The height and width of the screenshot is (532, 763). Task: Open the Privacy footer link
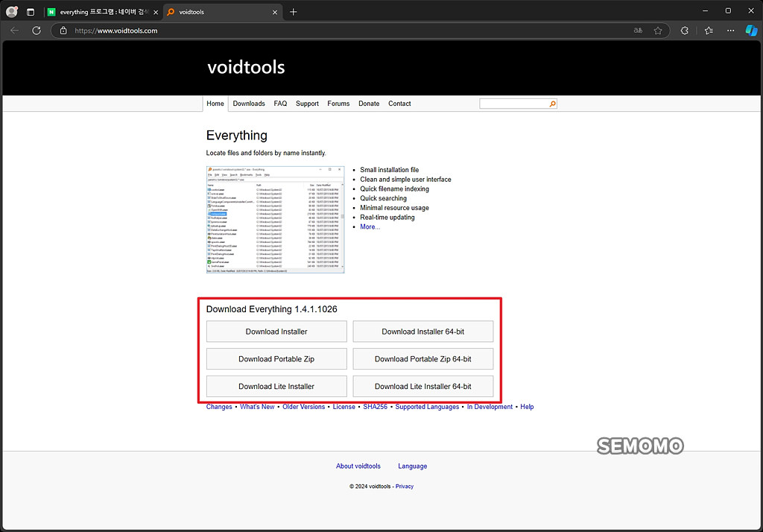(405, 487)
